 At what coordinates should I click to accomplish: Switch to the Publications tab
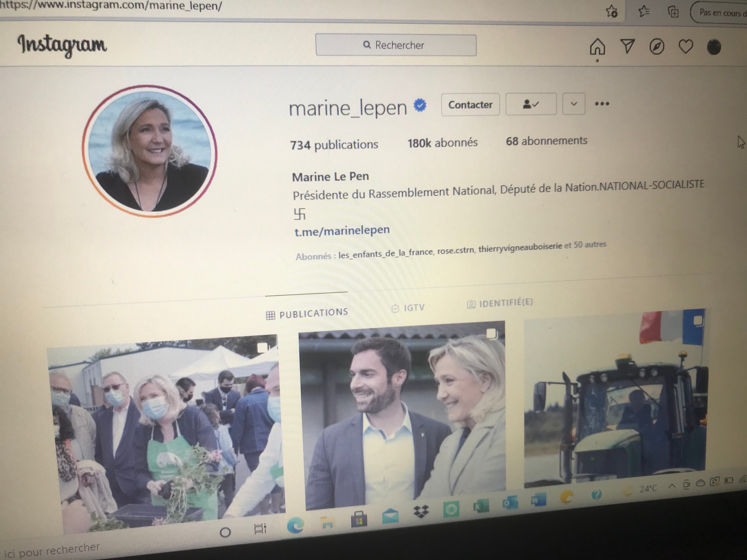(307, 314)
